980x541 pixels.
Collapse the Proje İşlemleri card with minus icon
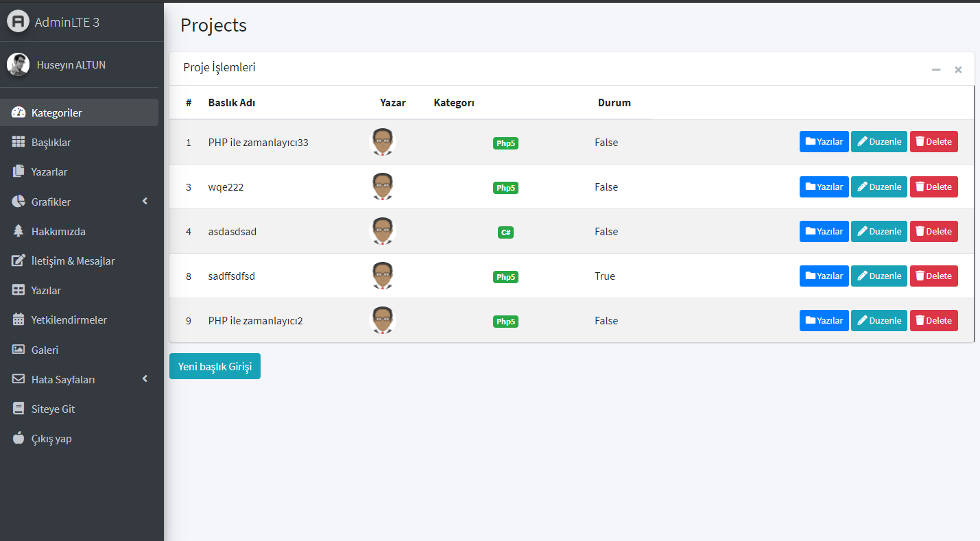[936, 69]
